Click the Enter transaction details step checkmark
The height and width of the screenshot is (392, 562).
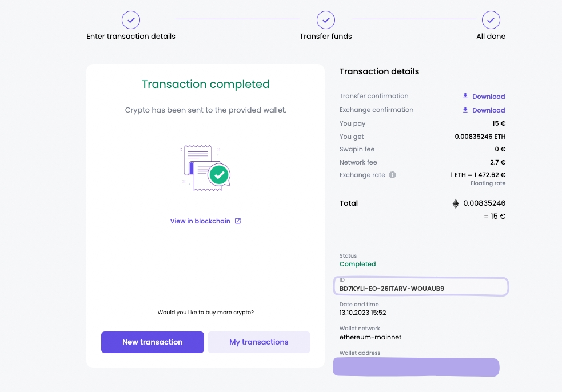click(131, 20)
